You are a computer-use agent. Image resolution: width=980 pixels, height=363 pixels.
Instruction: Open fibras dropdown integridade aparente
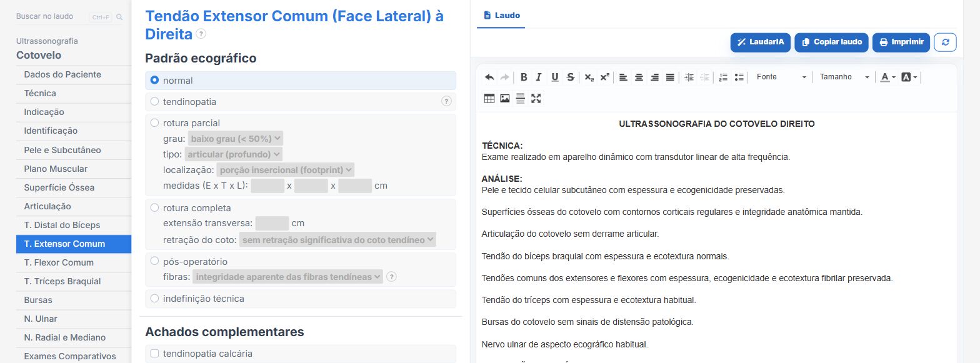(x=287, y=277)
